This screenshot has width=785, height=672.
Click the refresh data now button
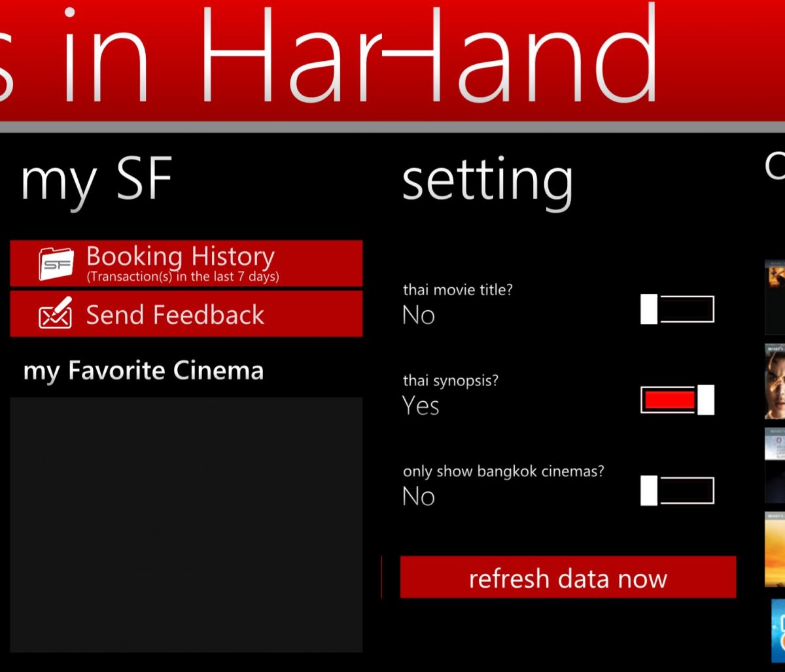point(568,577)
